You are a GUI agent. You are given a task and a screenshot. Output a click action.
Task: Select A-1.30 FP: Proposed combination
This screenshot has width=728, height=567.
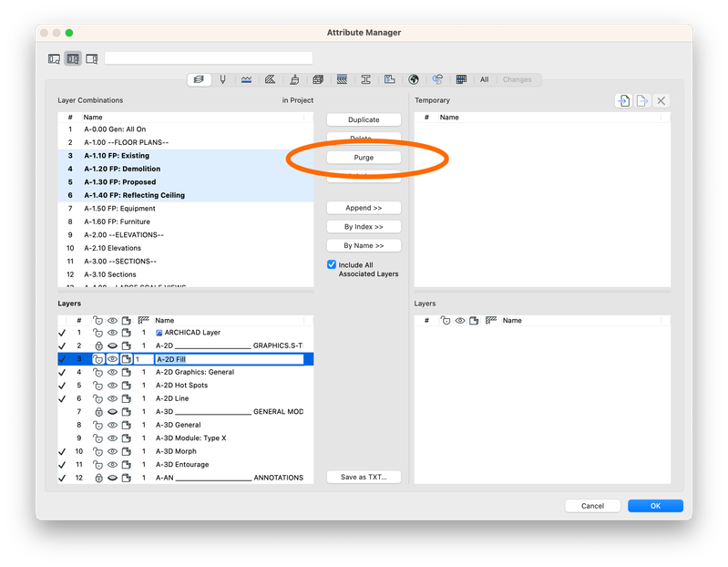[186, 182]
